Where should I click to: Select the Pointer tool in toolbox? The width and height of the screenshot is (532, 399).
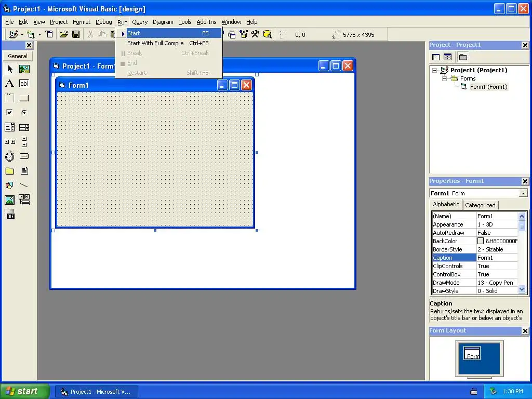9,69
